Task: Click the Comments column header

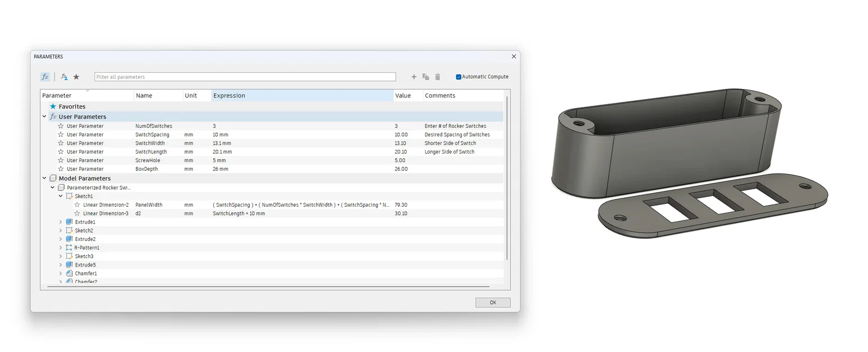Action: 463,96
